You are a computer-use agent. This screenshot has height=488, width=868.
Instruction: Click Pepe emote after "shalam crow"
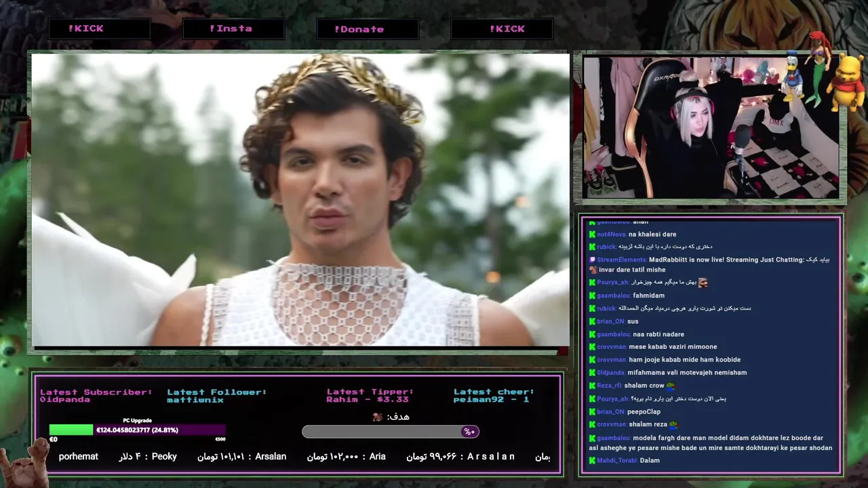pos(671,386)
